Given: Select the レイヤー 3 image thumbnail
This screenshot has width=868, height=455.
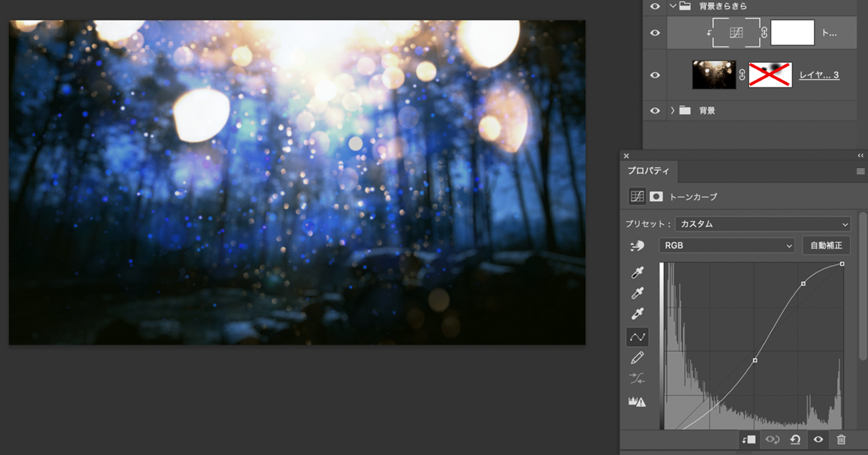Looking at the screenshot, I should pyautogui.click(x=714, y=75).
